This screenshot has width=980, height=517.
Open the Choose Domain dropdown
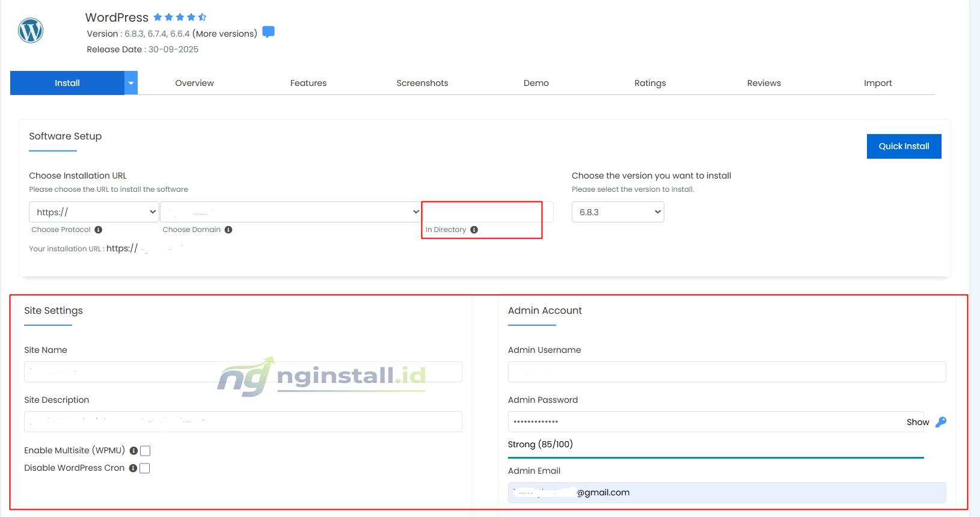coord(290,212)
